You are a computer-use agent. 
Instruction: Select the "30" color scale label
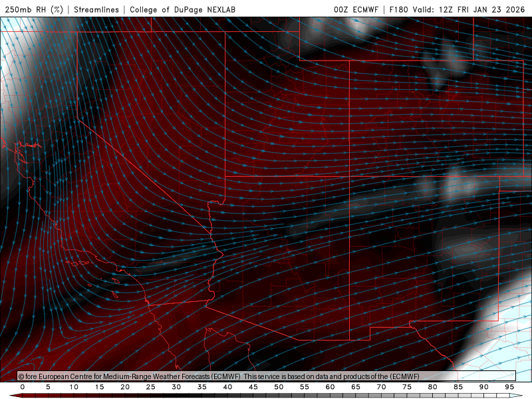tap(176, 387)
